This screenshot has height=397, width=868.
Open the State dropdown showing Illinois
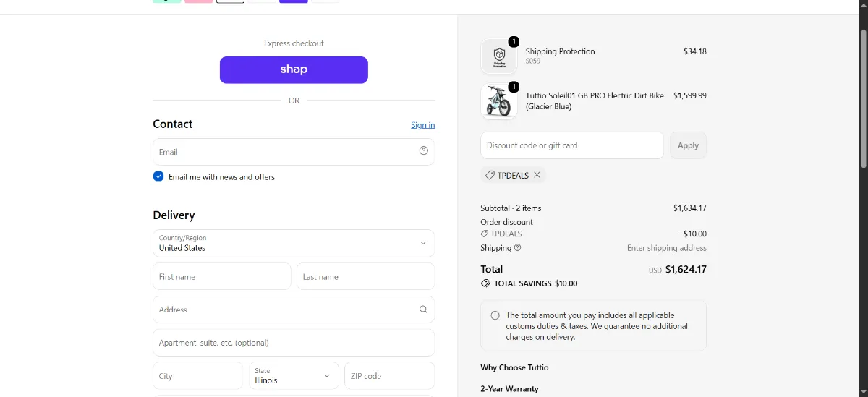294,376
